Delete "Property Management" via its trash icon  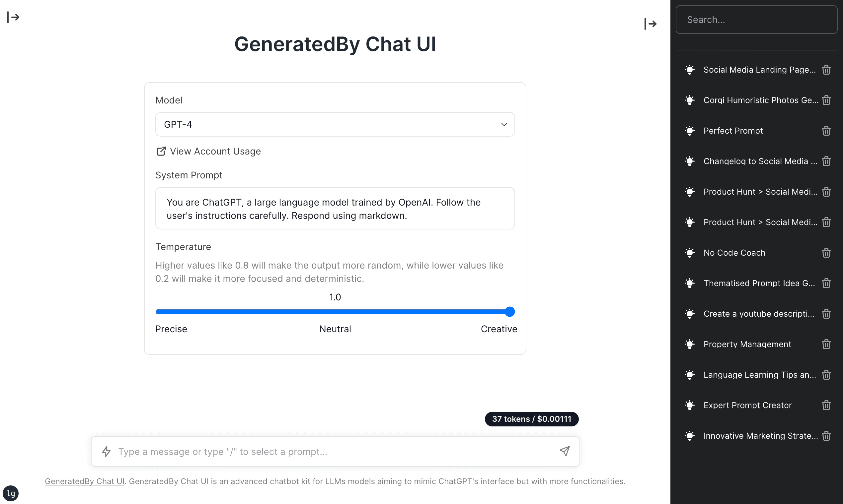pos(826,345)
